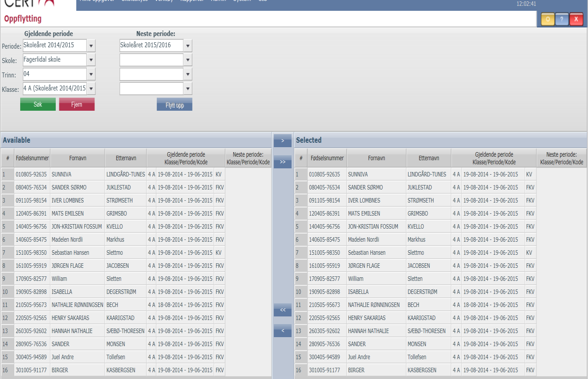The image size is (588, 379).
Task: Sort Available table by the Fornavn column header
Action: [x=77, y=158]
